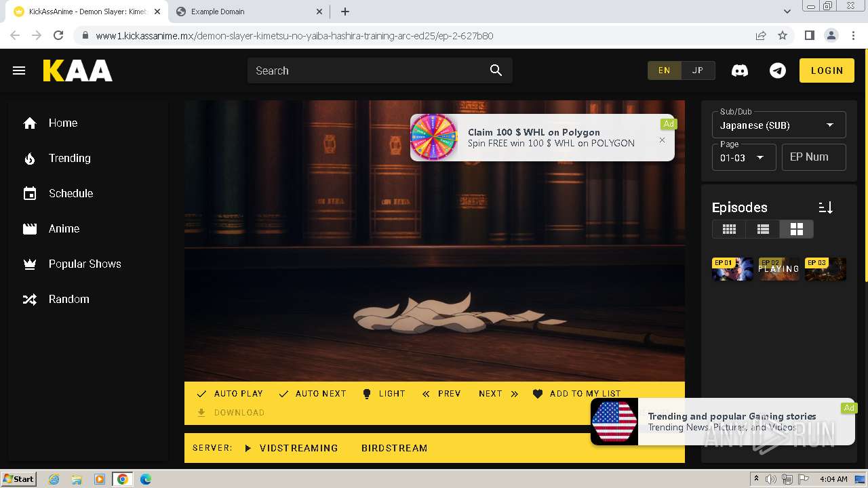Open the KAA hamburger menu
The image size is (868, 488).
tap(19, 70)
